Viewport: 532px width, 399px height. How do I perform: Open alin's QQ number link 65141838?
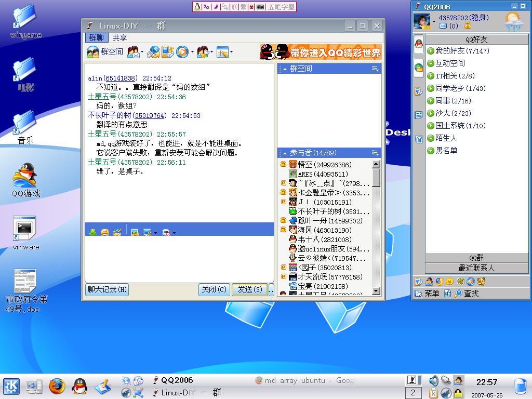(x=121, y=78)
